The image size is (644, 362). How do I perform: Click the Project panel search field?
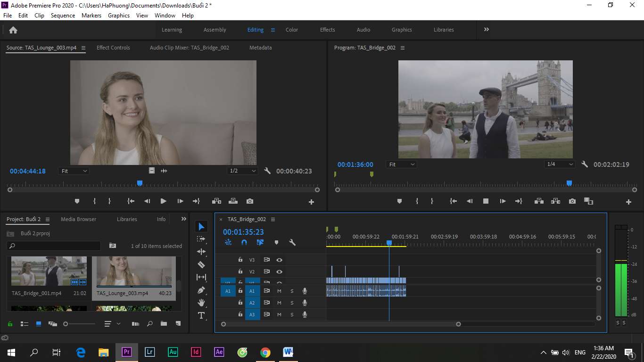[x=54, y=246]
